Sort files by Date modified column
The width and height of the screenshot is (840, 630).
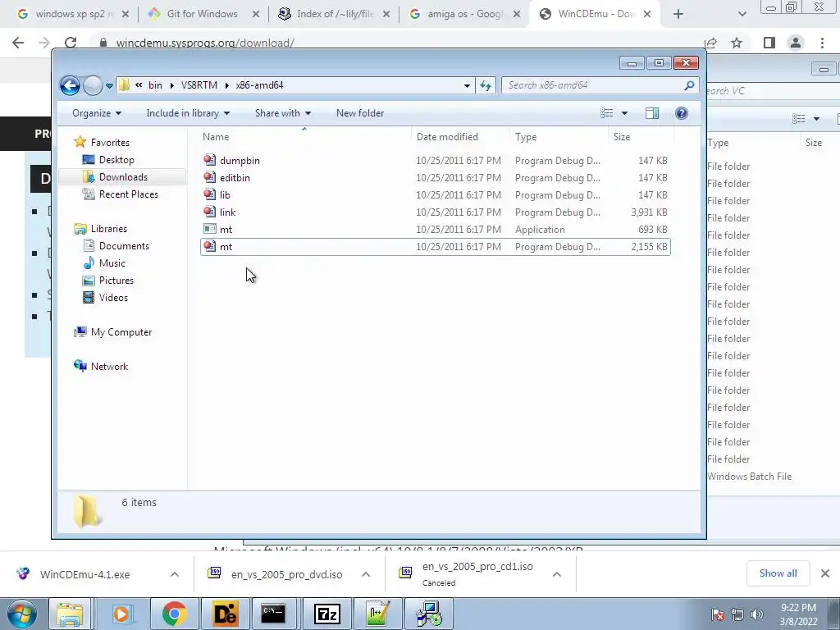pyautogui.click(x=461, y=137)
